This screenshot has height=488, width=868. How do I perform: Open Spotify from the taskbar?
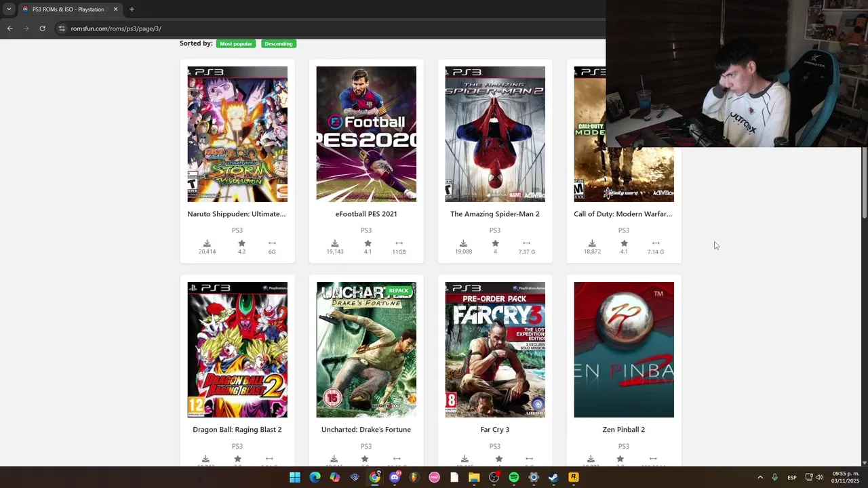pos(514,477)
